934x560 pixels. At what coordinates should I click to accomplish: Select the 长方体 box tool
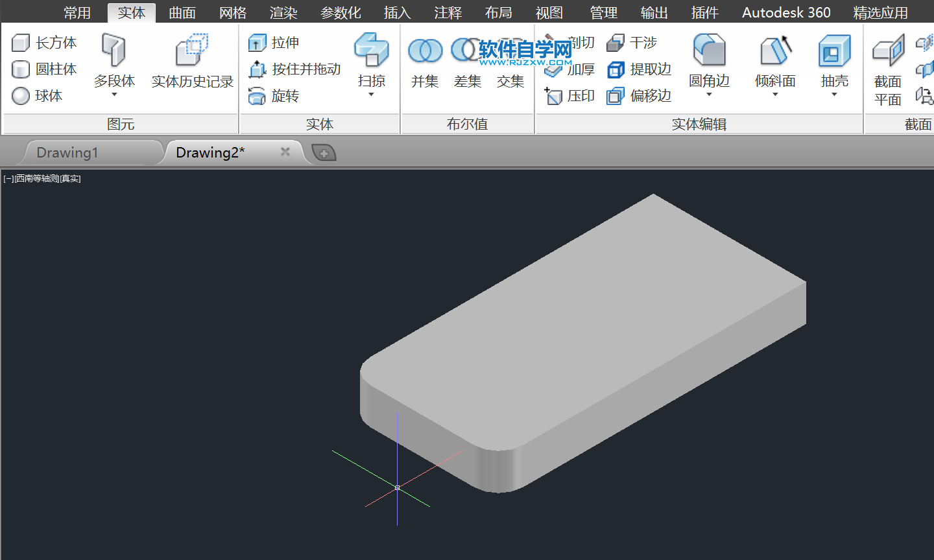coord(44,43)
